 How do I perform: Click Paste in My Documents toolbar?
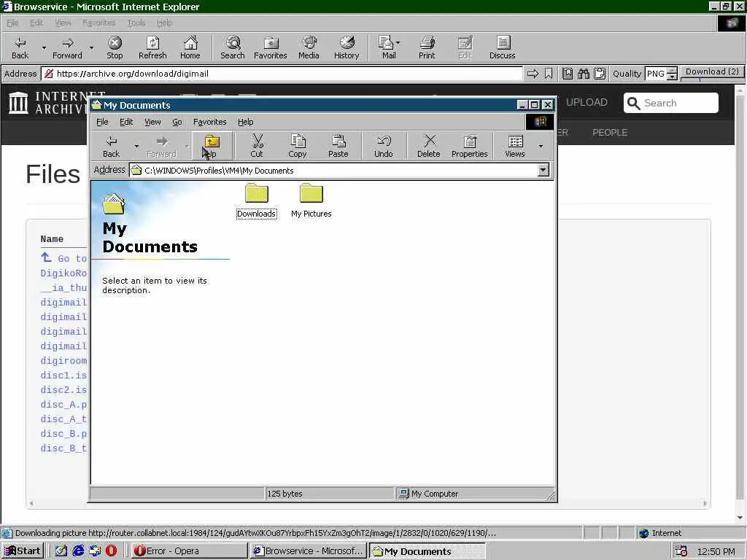[x=338, y=147]
